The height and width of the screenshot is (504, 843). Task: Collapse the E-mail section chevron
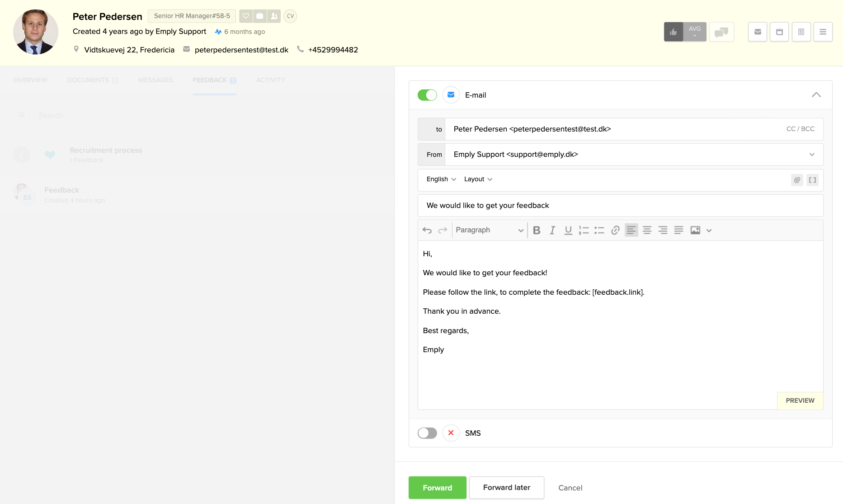(x=816, y=95)
